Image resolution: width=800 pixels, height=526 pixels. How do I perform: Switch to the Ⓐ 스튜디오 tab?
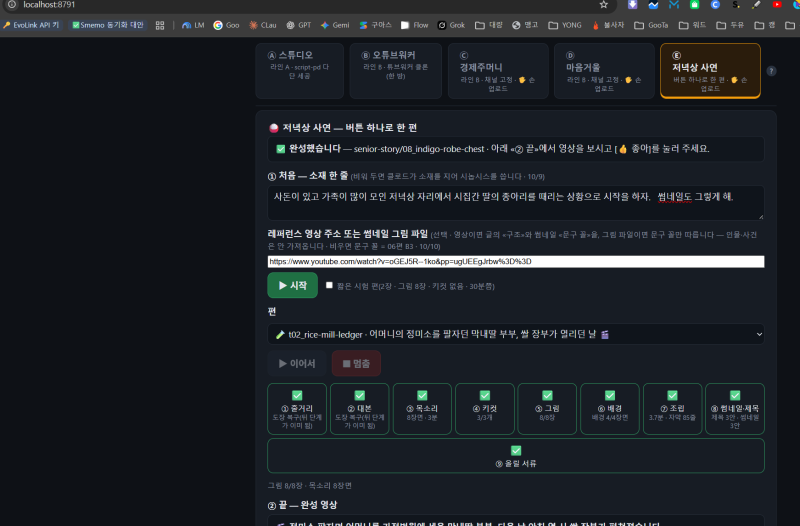pos(299,70)
